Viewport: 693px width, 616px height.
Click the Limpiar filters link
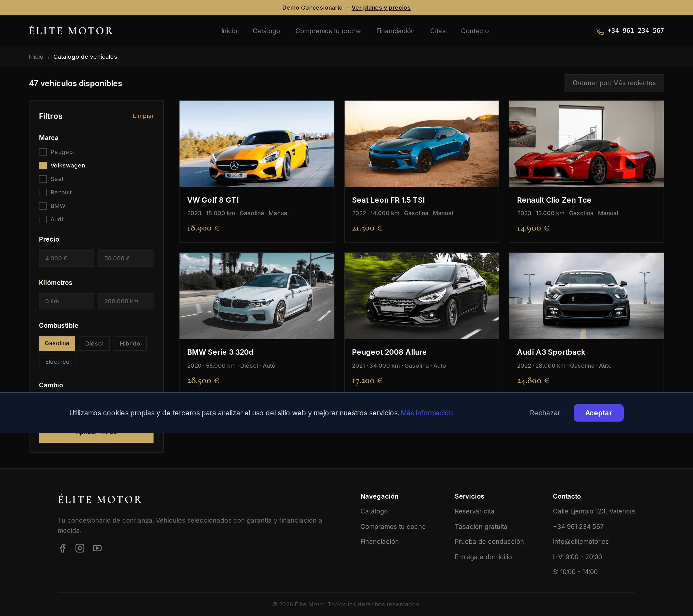tap(143, 116)
